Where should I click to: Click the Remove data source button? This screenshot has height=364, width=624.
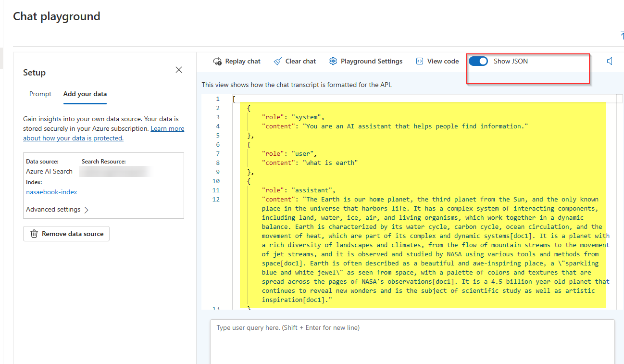tap(66, 234)
